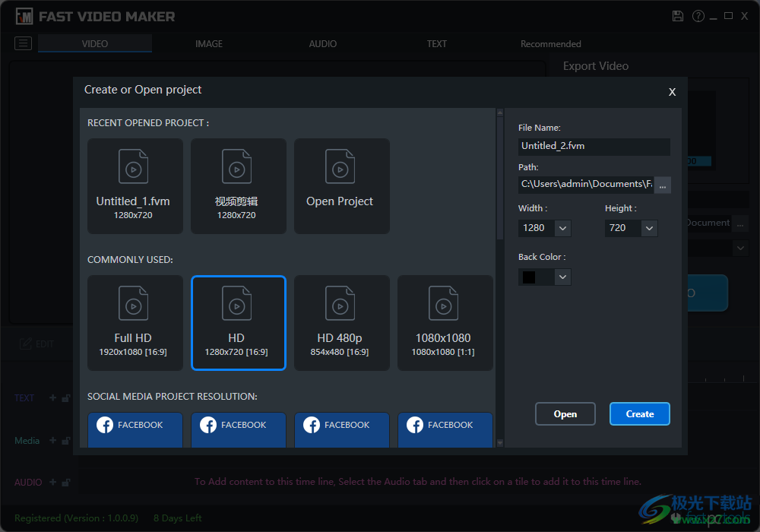Click the scroll down arrow of project list

(x=500, y=443)
